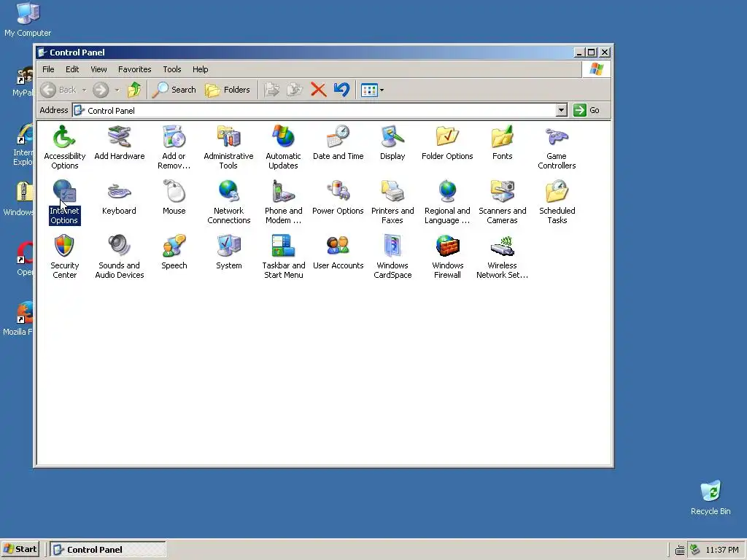Viewport: 747px width, 560px height.
Task: Select the Keyboard icon
Action: pyautogui.click(x=119, y=197)
